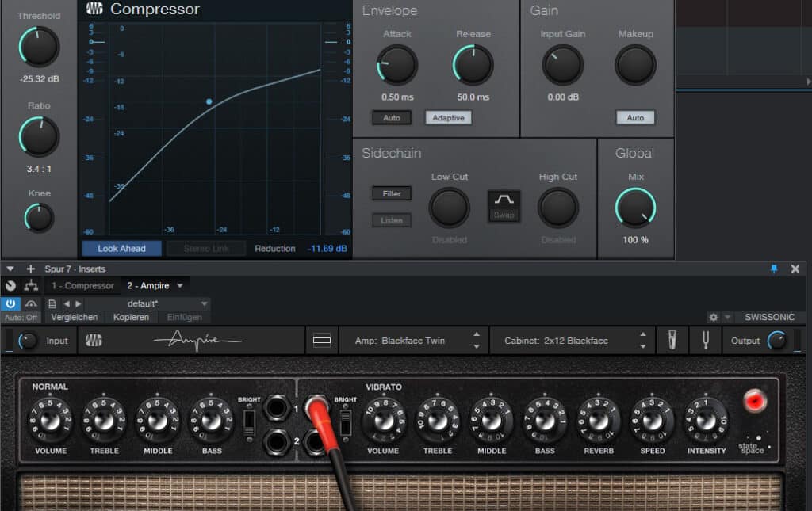Click the compressor Ratio knob

(x=39, y=137)
